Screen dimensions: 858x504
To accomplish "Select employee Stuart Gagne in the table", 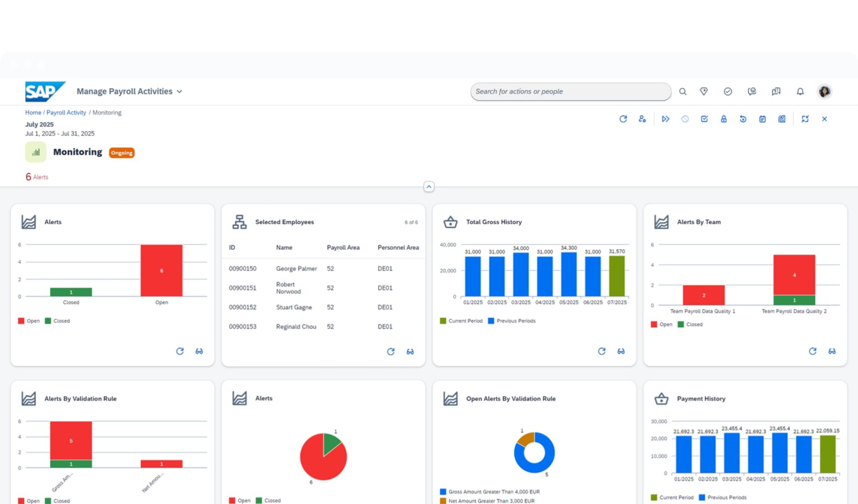I will click(294, 307).
